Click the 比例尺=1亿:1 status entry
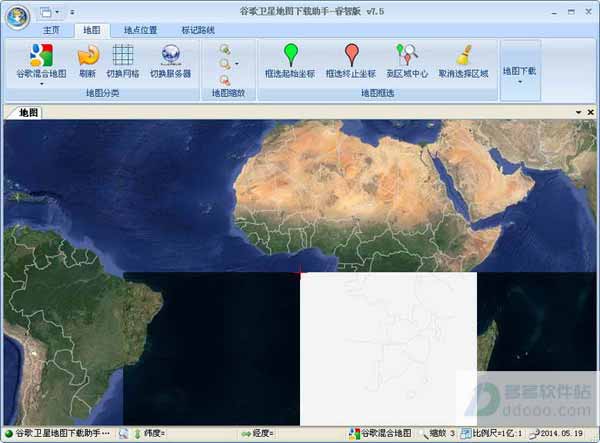The image size is (600, 443). click(x=497, y=433)
